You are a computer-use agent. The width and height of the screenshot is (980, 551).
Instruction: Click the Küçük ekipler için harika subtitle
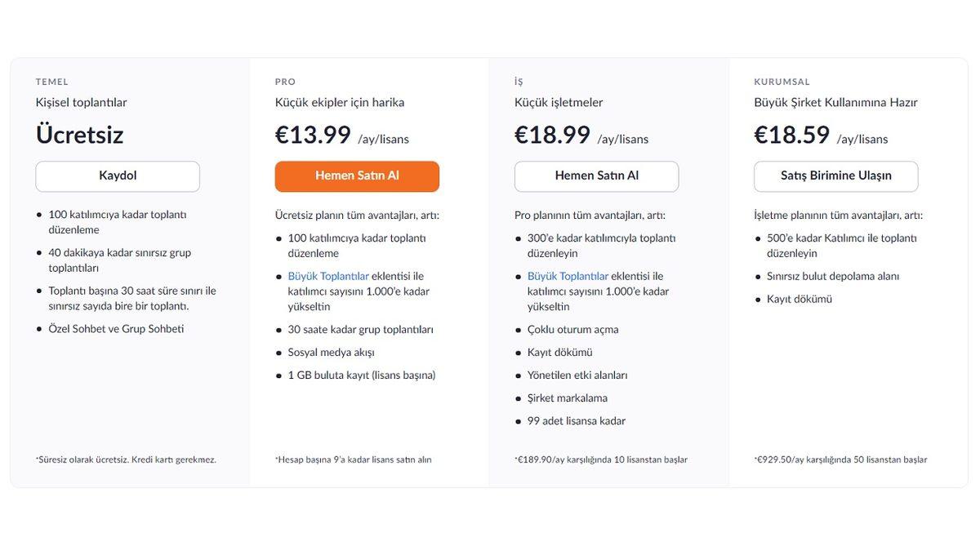[x=341, y=102]
